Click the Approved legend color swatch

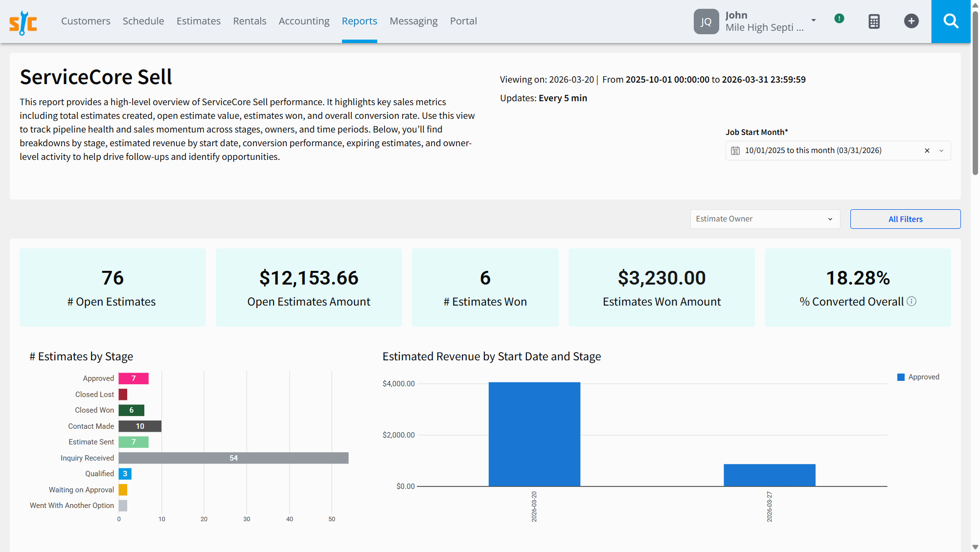coord(901,377)
